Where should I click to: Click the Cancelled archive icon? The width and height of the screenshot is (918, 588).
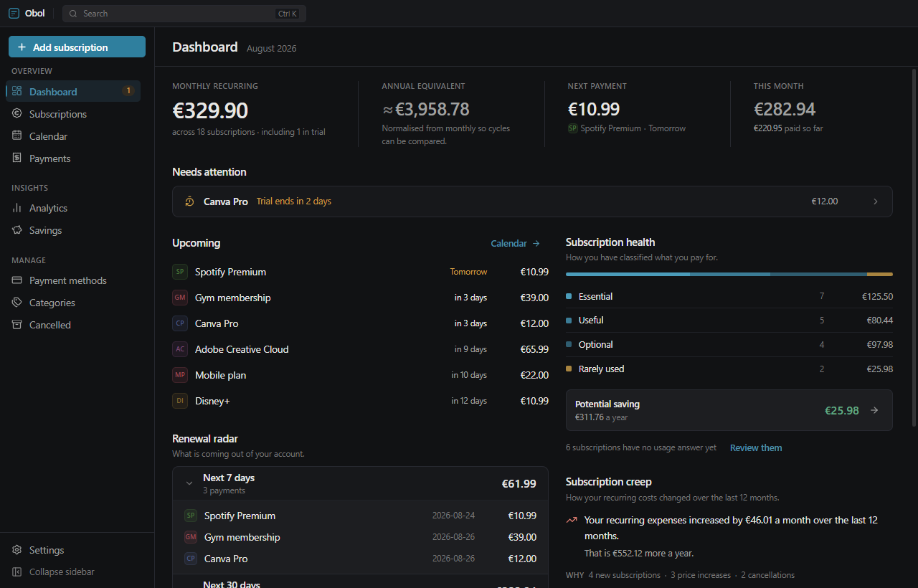[x=17, y=324]
